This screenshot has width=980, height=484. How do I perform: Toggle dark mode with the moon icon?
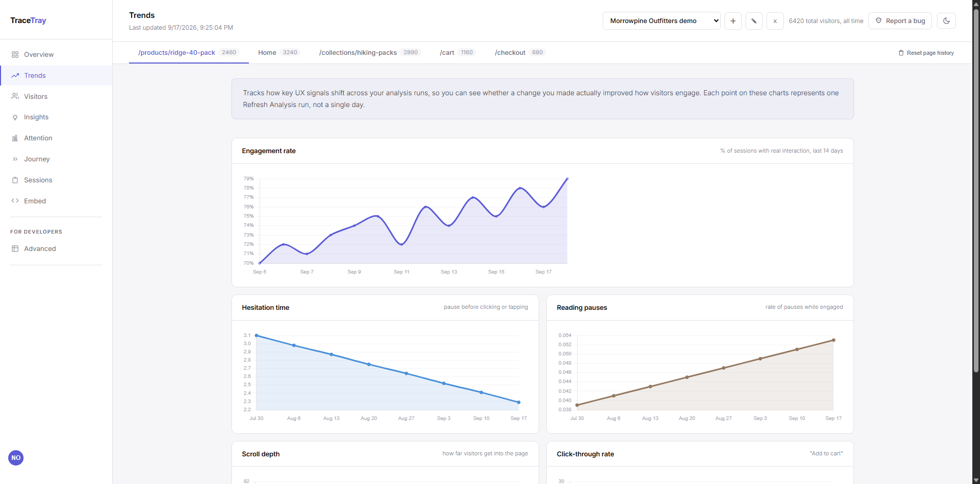pyautogui.click(x=946, y=21)
